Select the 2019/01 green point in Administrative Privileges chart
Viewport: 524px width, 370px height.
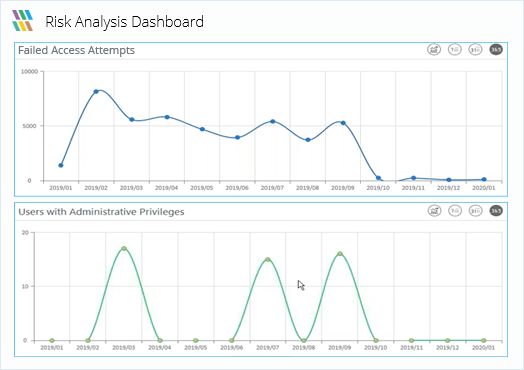pyautogui.click(x=52, y=341)
